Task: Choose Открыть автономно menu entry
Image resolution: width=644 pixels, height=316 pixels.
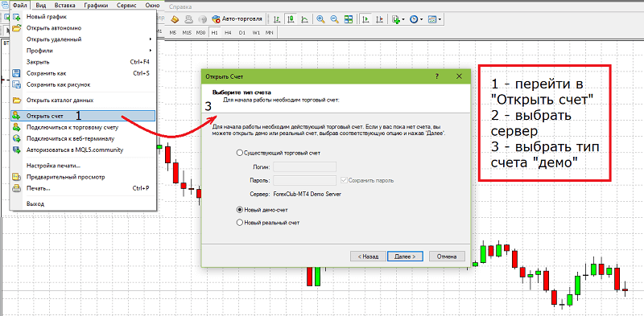Action: (83, 28)
